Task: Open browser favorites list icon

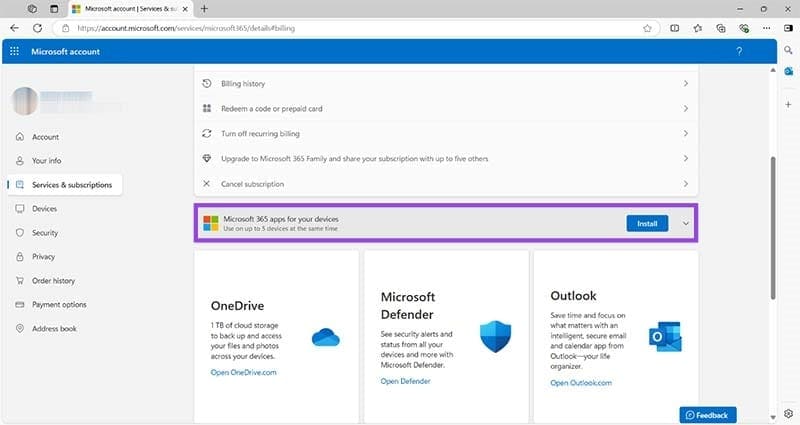Action: click(697, 28)
